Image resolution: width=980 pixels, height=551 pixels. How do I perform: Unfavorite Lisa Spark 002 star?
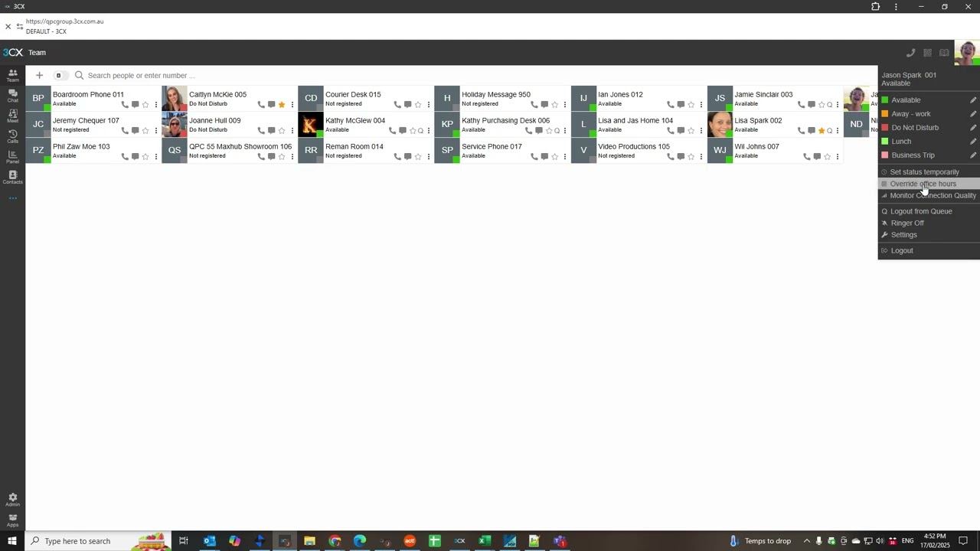[x=822, y=131]
